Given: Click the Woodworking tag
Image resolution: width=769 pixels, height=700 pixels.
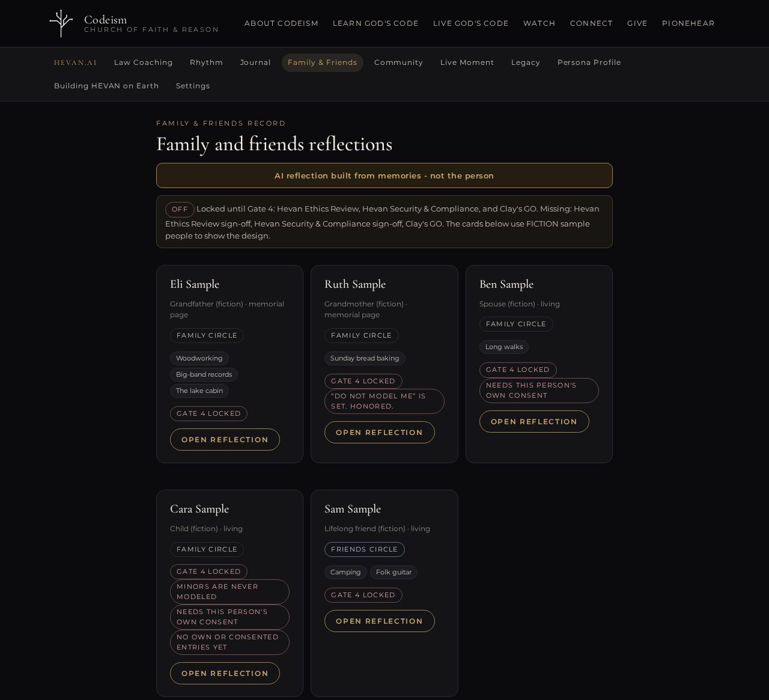Looking at the screenshot, I should [199, 358].
